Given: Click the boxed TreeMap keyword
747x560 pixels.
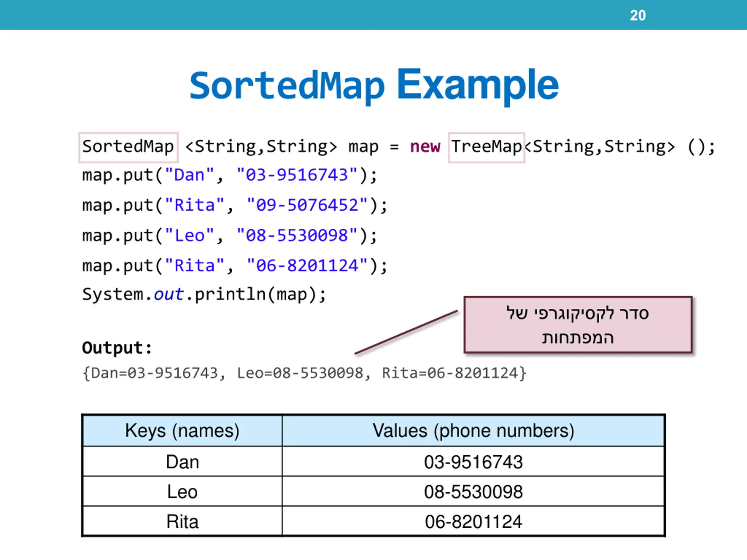Looking at the screenshot, I should tap(486, 147).
